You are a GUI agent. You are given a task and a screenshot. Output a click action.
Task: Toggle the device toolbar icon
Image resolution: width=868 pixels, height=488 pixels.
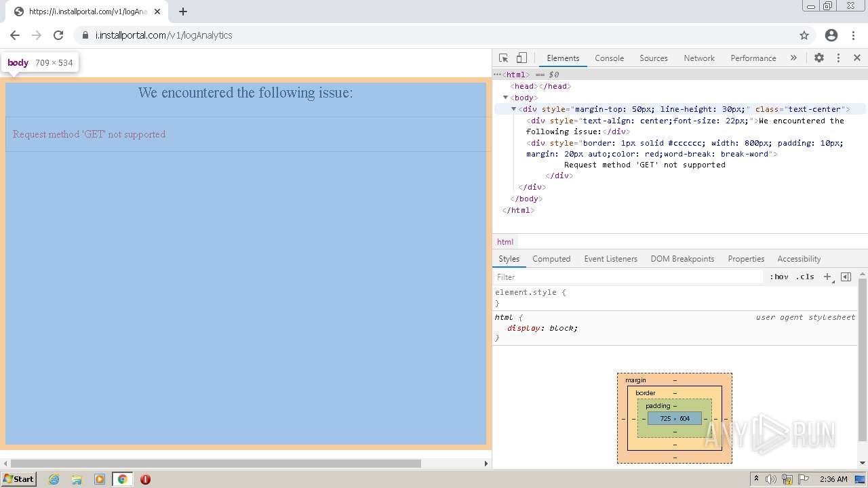(x=521, y=58)
